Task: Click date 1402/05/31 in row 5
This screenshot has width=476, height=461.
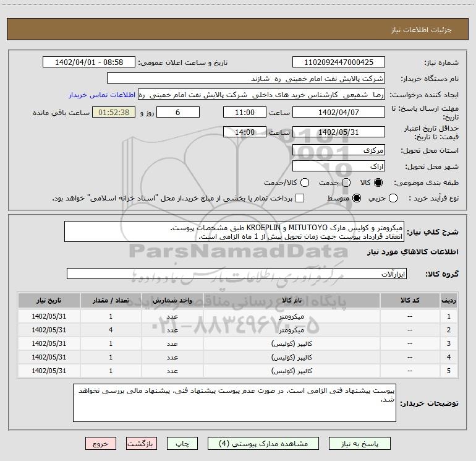Action: pyautogui.click(x=49, y=371)
